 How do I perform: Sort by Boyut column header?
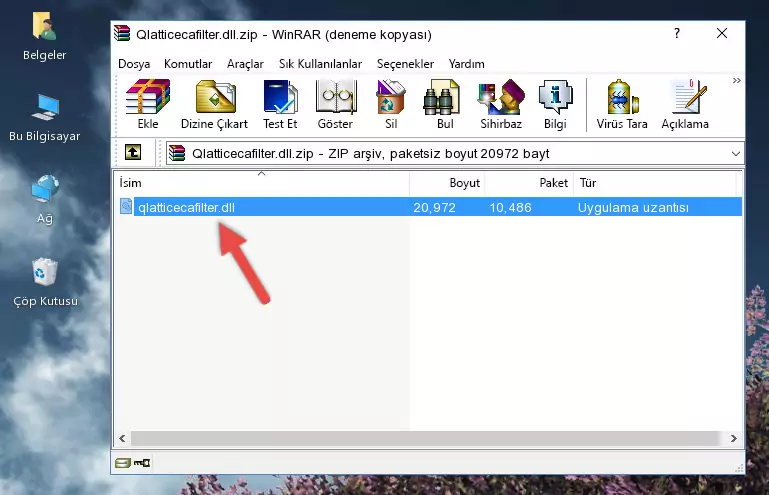point(447,183)
